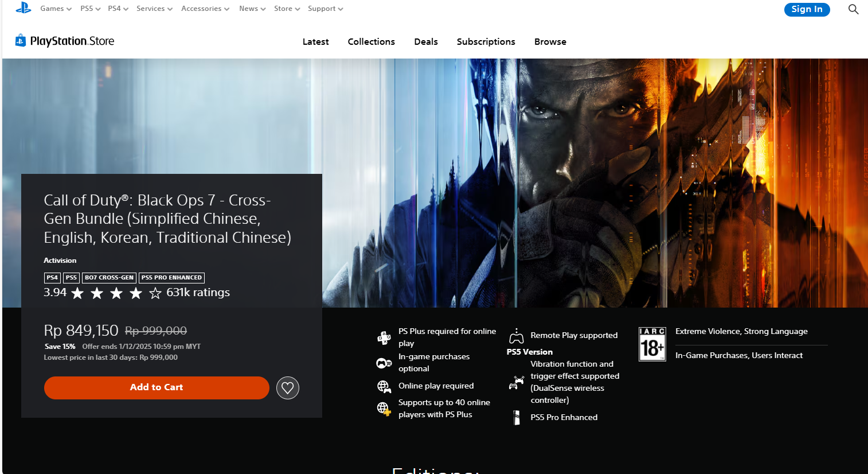Expand the Support dropdown menu

tap(325, 9)
